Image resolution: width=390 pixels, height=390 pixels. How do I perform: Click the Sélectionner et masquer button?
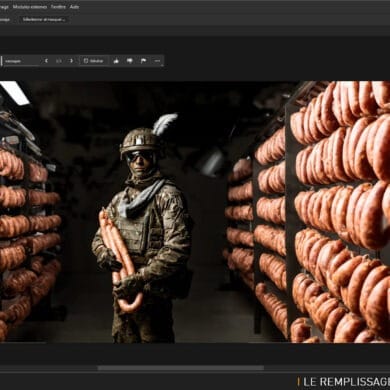(44, 19)
